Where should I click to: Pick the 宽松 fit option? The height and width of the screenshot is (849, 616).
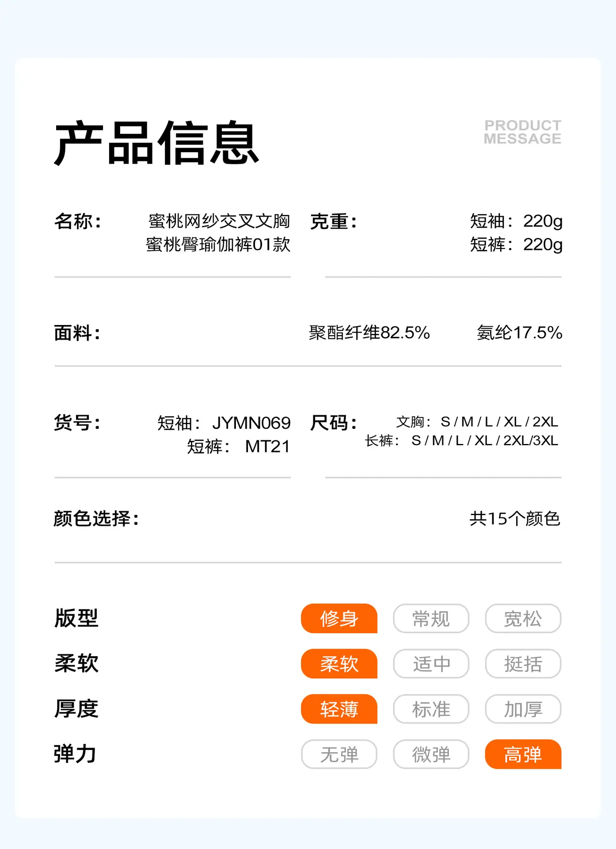pyautogui.click(x=523, y=618)
